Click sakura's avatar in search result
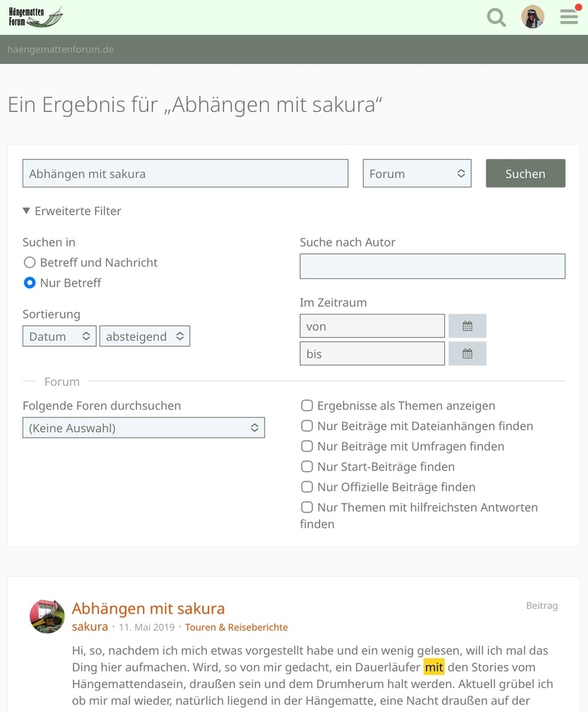 (x=47, y=616)
